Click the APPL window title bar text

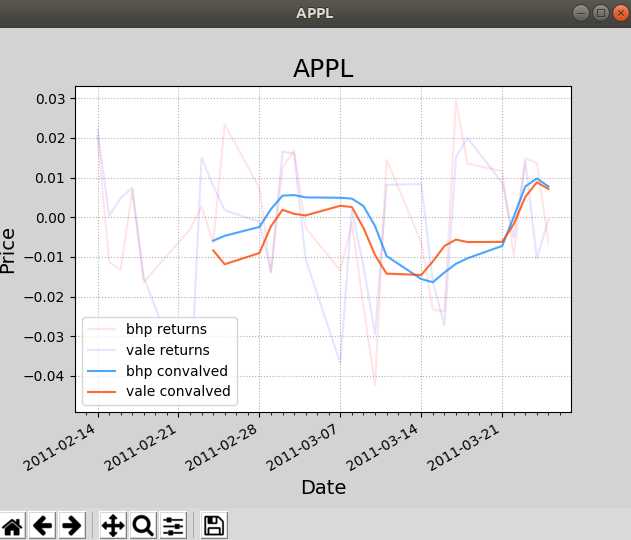pyautogui.click(x=315, y=13)
